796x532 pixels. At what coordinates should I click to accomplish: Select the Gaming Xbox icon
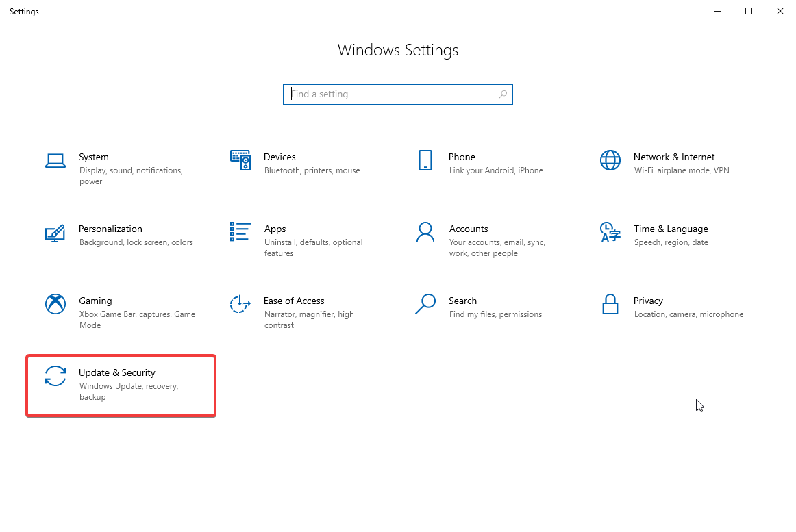pos(55,304)
